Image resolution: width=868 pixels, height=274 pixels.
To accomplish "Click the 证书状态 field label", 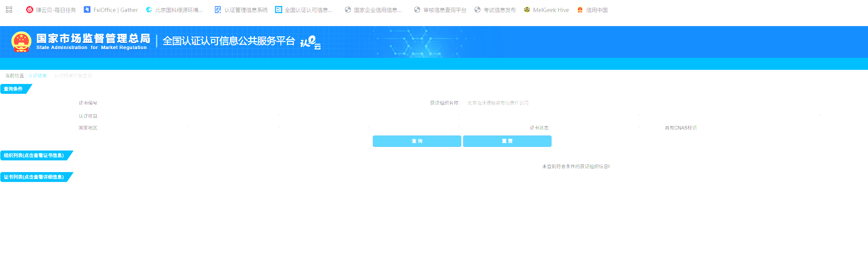I will coord(540,128).
